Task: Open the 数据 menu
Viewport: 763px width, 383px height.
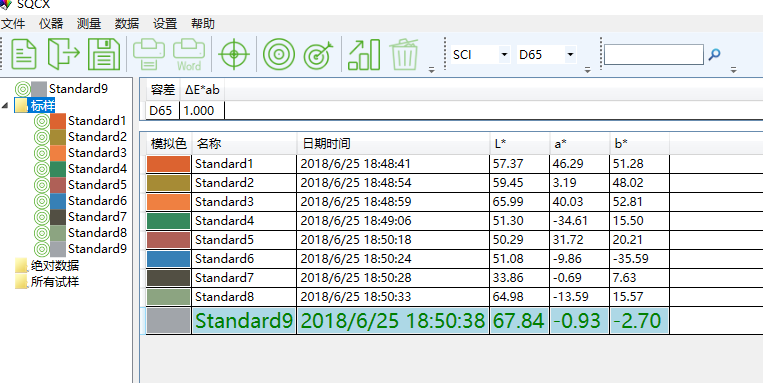Action: click(127, 24)
